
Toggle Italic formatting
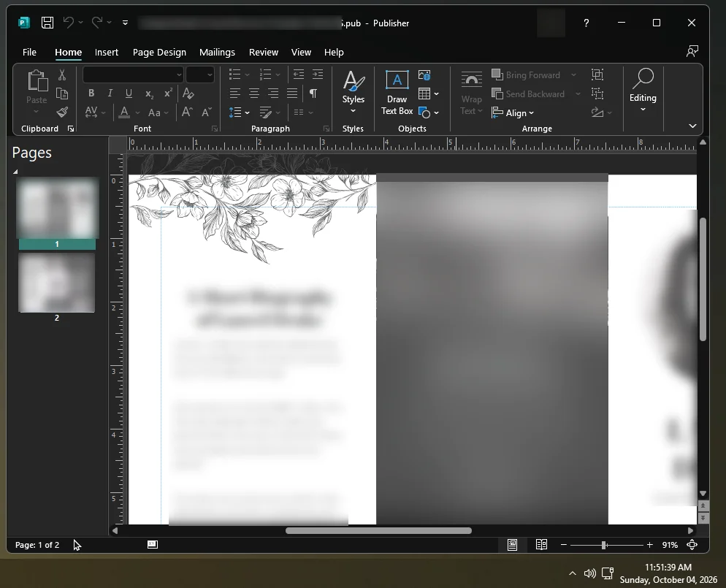[x=110, y=93]
